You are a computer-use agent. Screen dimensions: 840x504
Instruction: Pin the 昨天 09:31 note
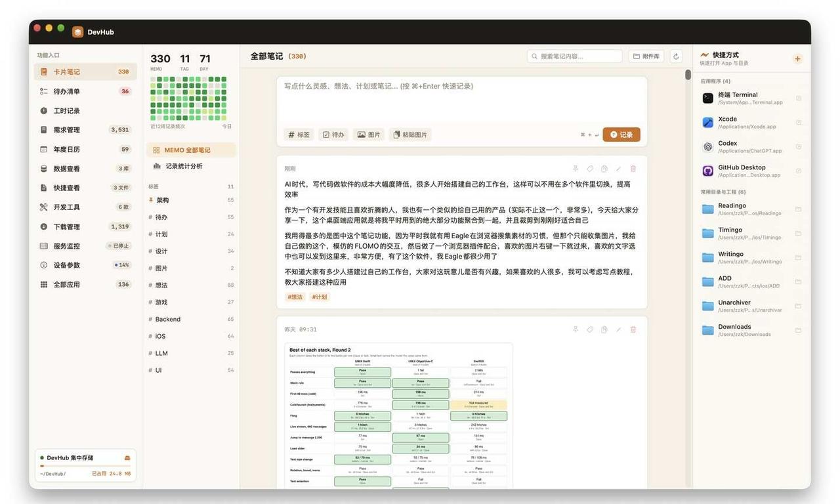[x=576, y=329]
